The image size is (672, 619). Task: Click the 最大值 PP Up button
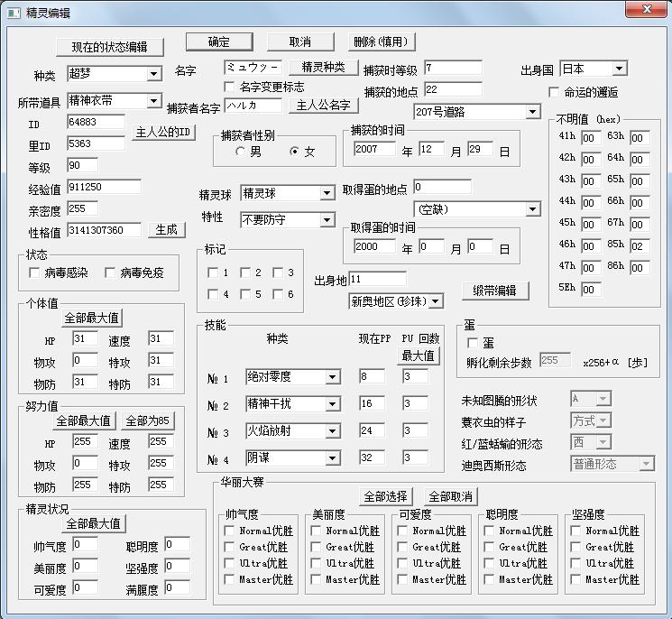418,356
